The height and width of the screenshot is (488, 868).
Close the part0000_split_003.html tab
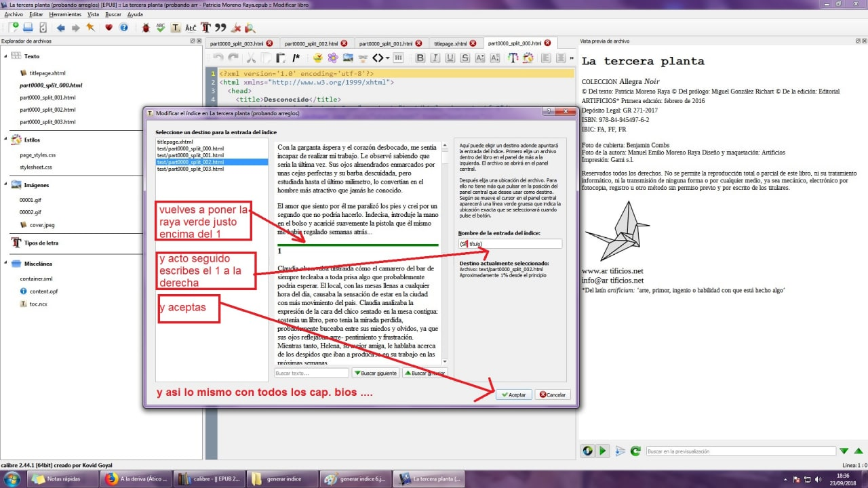pos(269,43)
